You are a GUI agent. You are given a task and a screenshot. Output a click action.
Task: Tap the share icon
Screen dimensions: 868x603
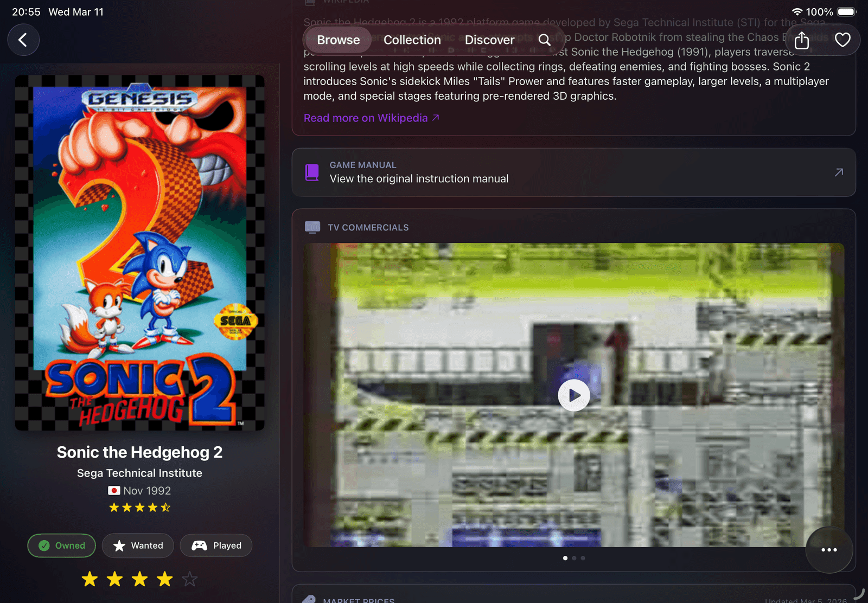click(x=802, y=40)
